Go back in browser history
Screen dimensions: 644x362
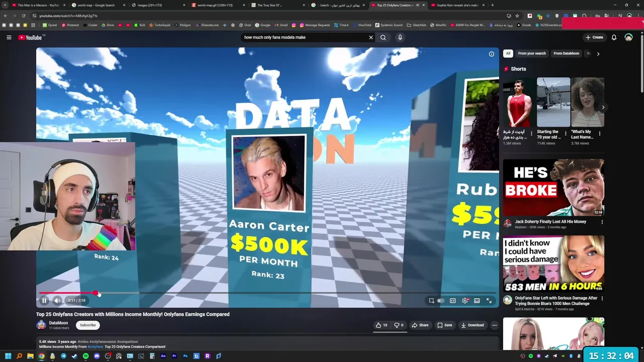6,16
